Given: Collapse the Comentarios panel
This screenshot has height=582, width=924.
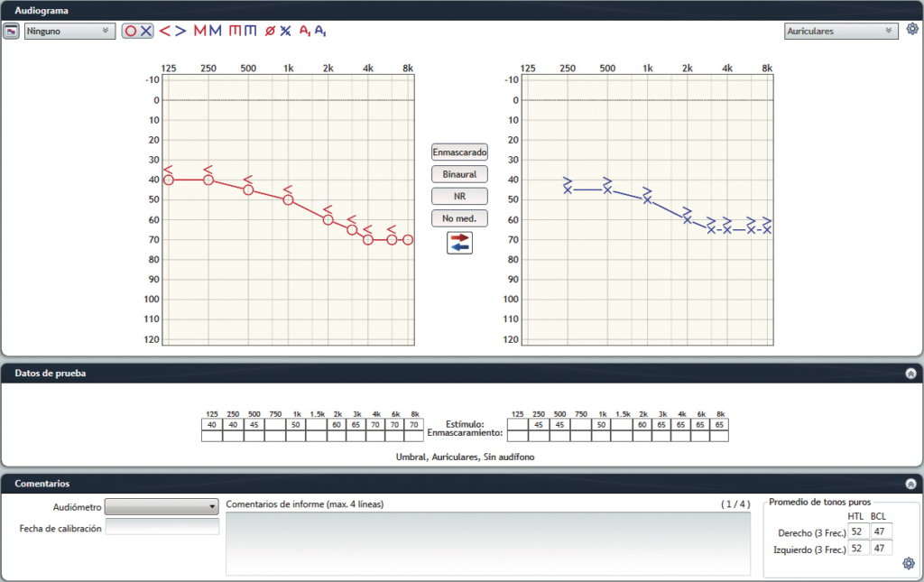Looking at the screenshot, I should coord(910,484).
